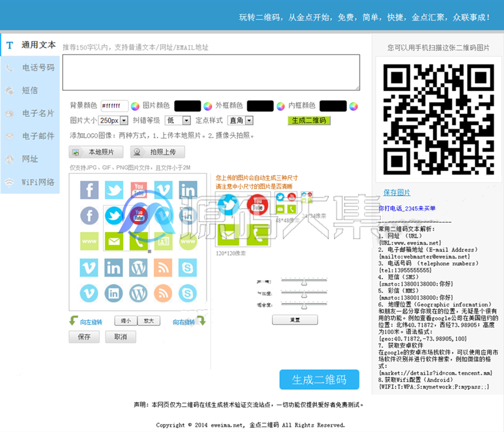This screenshot has height=432, width=504.
Task: Click the square WordPress icon in the crop image
Action: tap(138, 267)
